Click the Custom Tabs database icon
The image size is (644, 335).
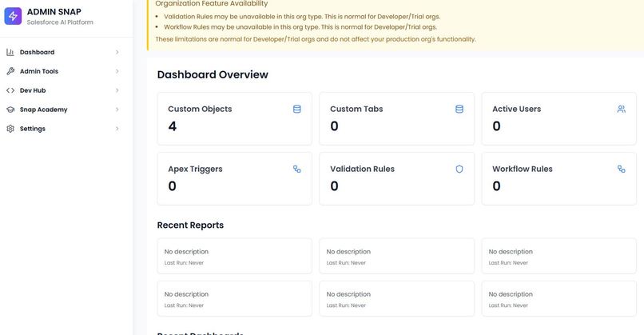coord(459,109)
